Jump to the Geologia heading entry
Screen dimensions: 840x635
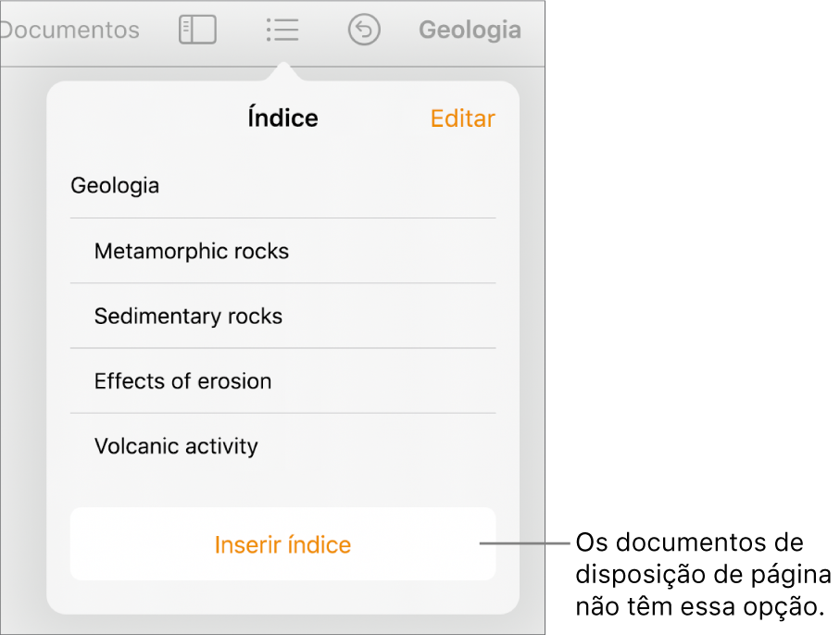[x=282, y=186]
